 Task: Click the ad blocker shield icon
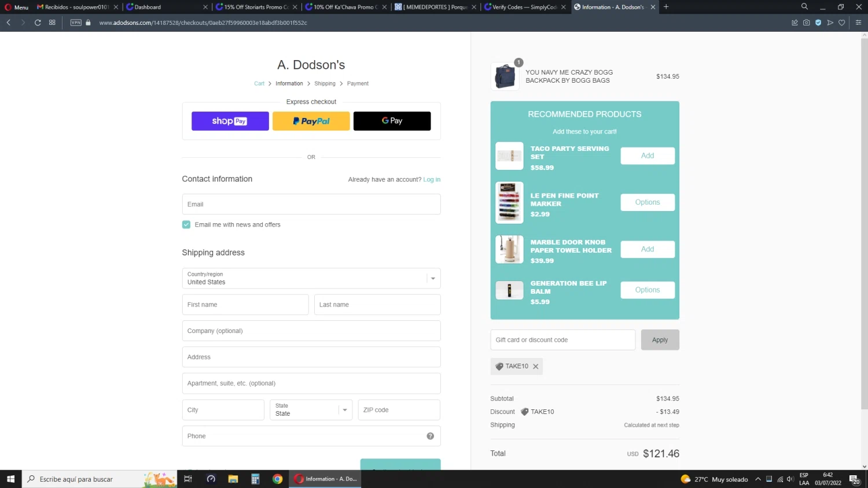[818, 23]
